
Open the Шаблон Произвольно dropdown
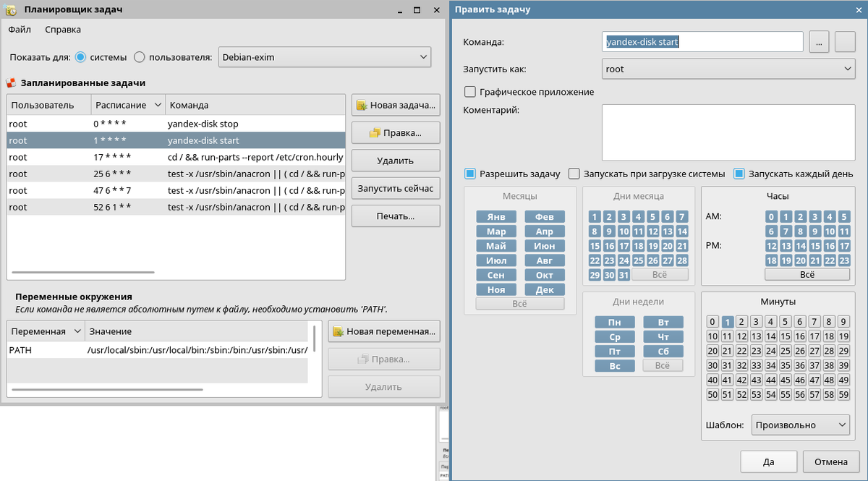click(801, 425)
